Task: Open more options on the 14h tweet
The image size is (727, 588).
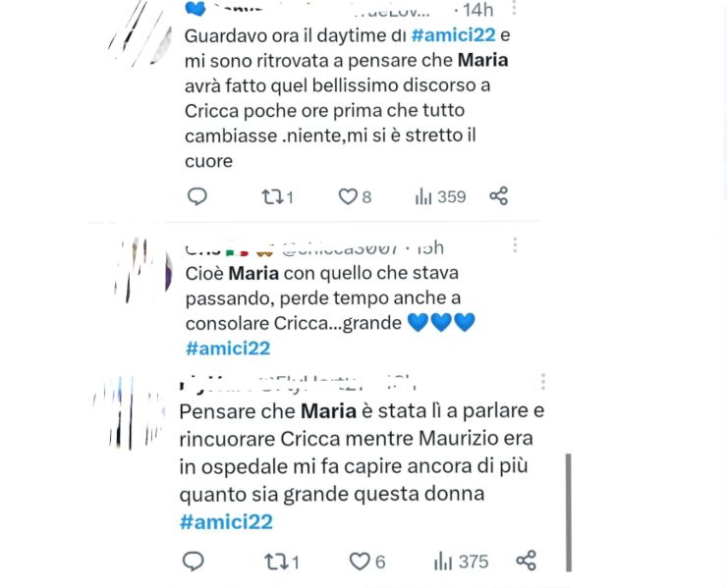Action: [515, 9]
